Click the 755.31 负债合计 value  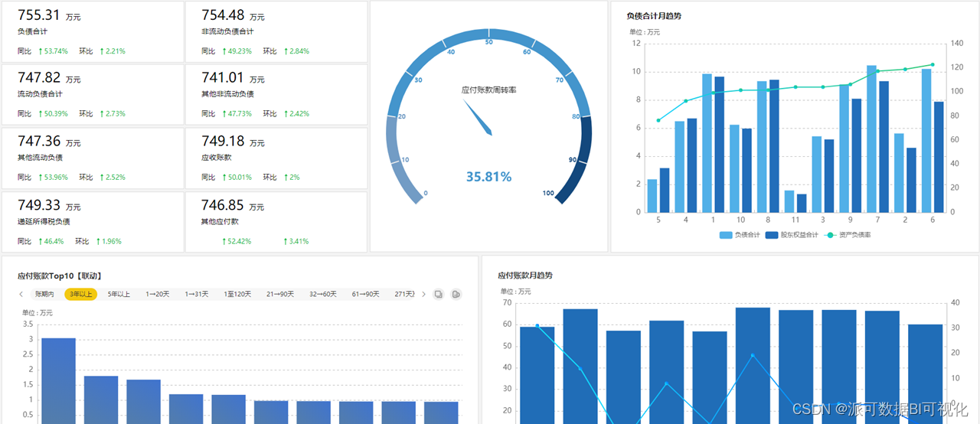pos(39,15)
